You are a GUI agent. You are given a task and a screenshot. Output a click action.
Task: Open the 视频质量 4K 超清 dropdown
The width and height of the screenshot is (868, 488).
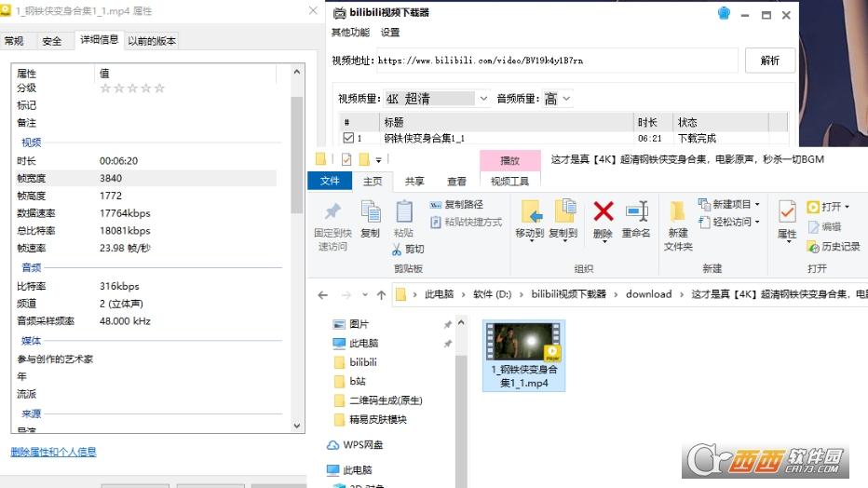click(483, 99)
